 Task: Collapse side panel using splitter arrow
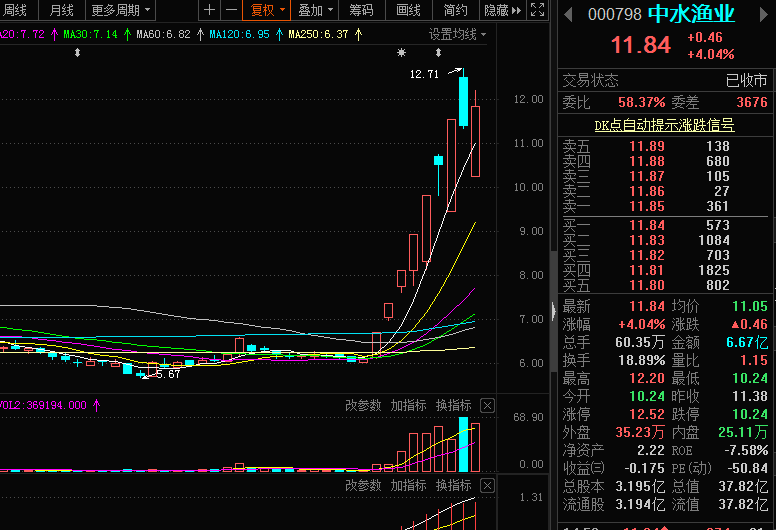click(553, 311)
